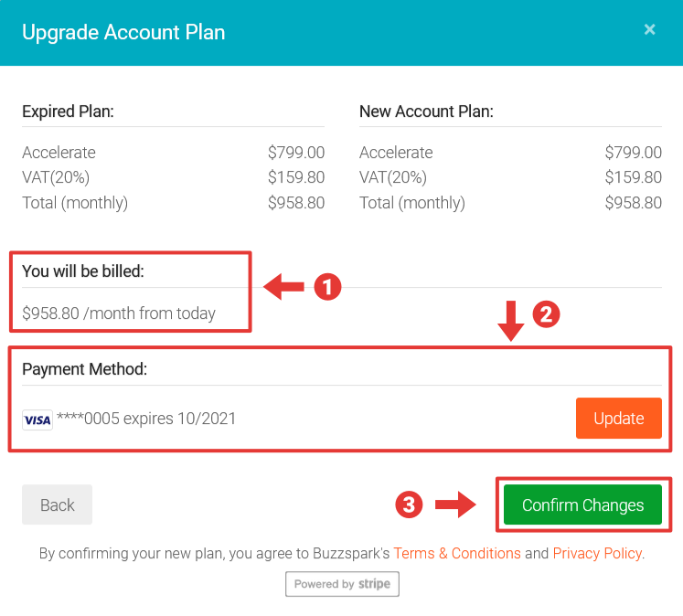Screen dimensions: 683x616
Task: Confirm Changes with the green button
Action: pos(582,504)
